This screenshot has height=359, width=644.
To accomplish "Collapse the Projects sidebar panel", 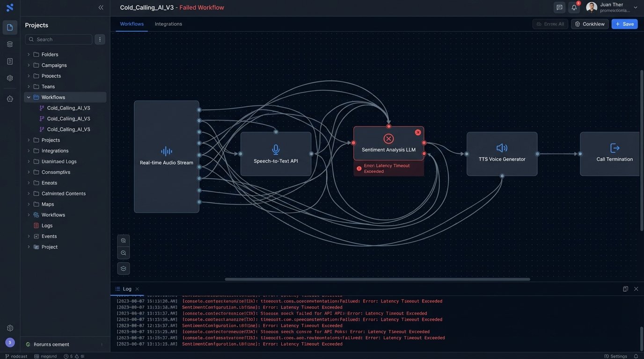I will 101,7.
